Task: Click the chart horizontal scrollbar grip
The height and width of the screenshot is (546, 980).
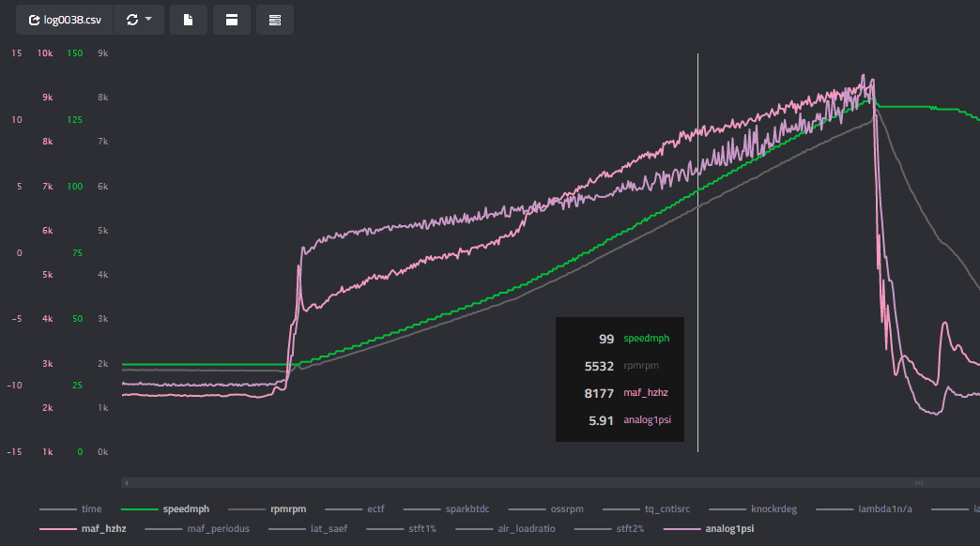Action: 919,483
